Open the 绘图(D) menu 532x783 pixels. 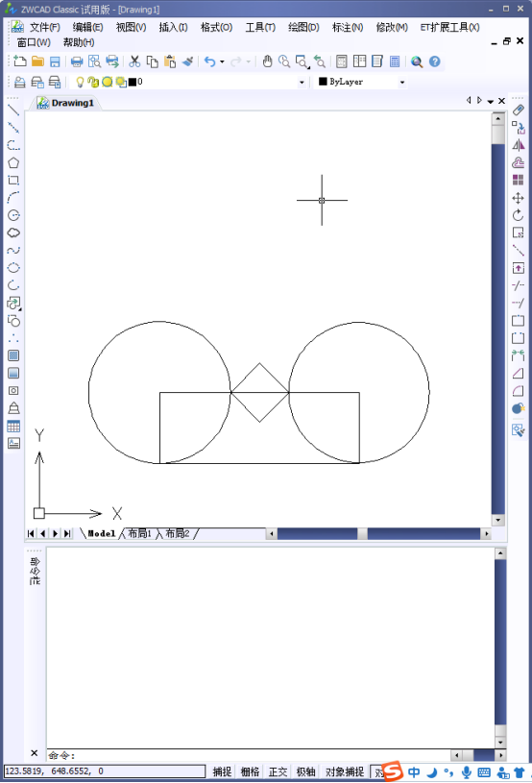[303, 28]
